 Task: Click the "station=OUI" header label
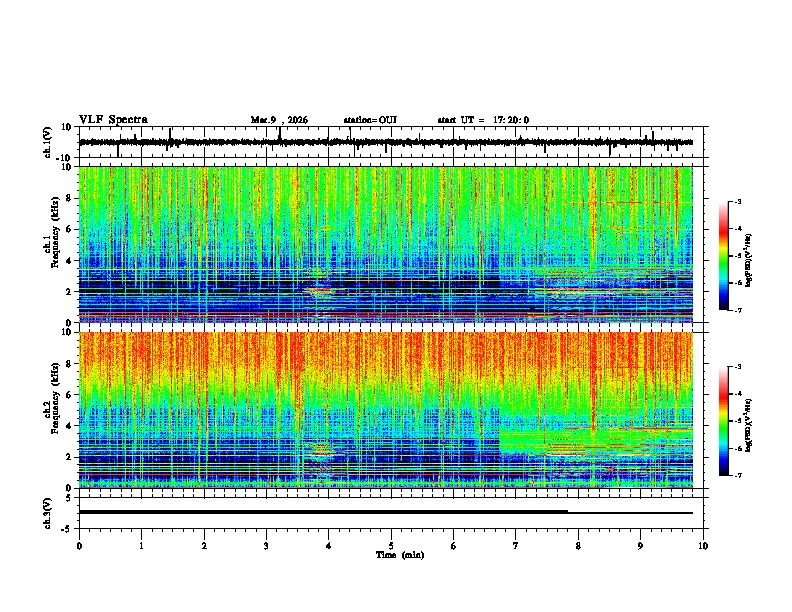pyautogui.click(x=370, y=120)
